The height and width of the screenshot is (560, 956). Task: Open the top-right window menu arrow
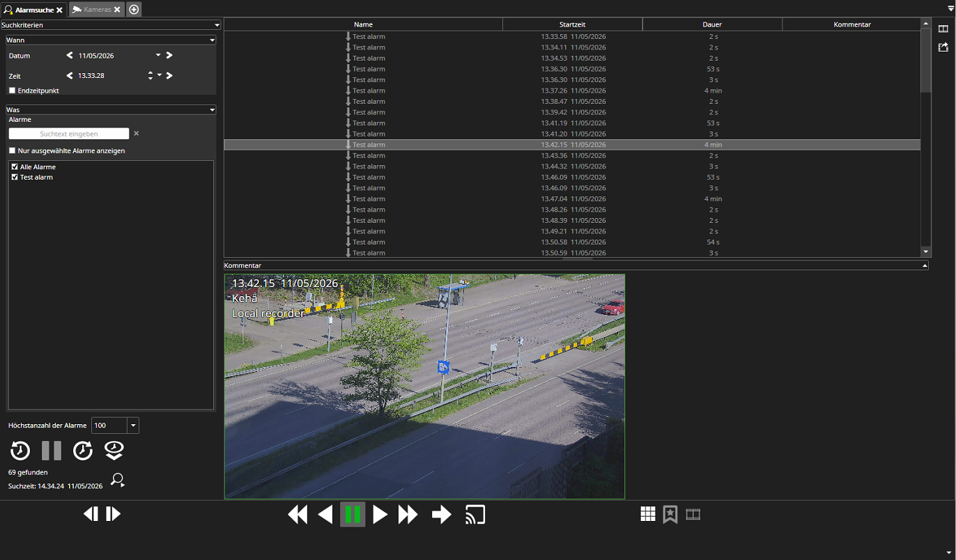click(x=951, y=8)
